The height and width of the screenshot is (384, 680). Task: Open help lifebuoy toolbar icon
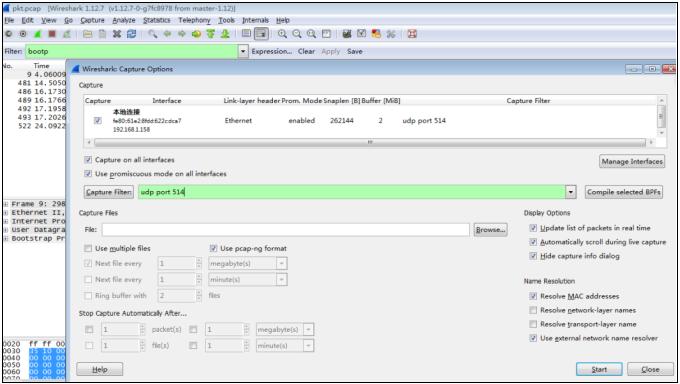[x=412, y=34]
